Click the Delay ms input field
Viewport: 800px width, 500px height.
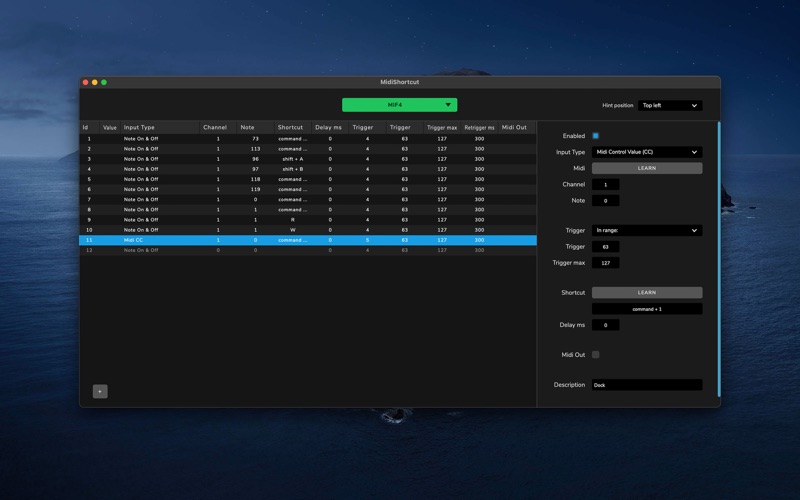tap(606, 325)
